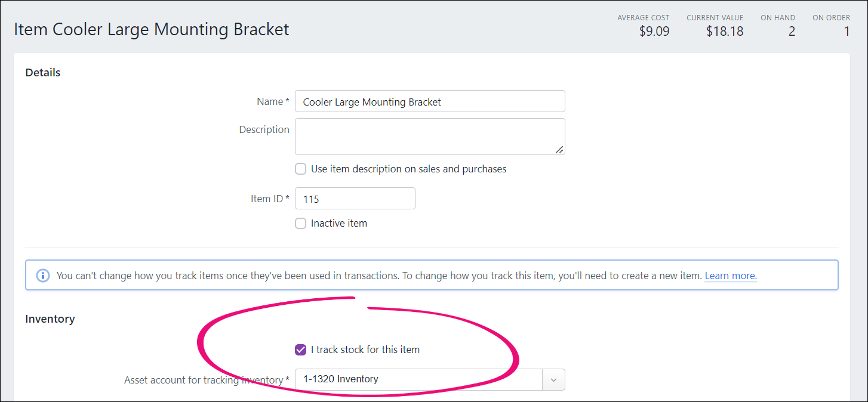Click the Details section heading
The height and width of the screenshot is (402, 868).
point(43,73)
